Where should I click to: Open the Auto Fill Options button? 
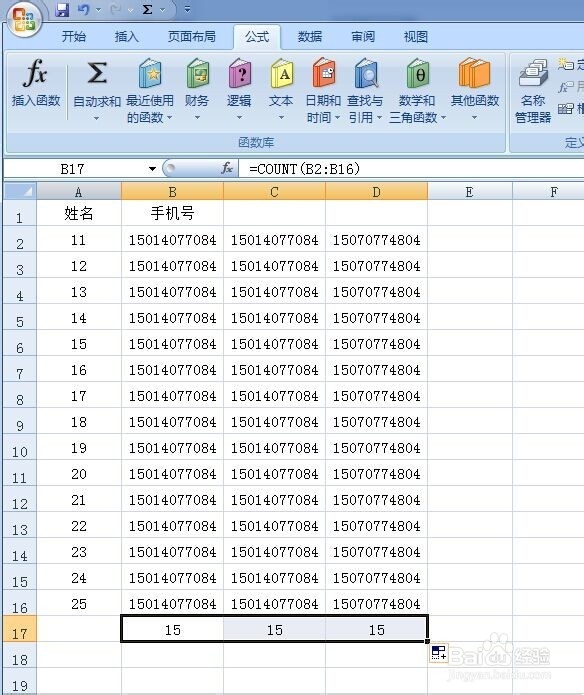pos(438,653)
